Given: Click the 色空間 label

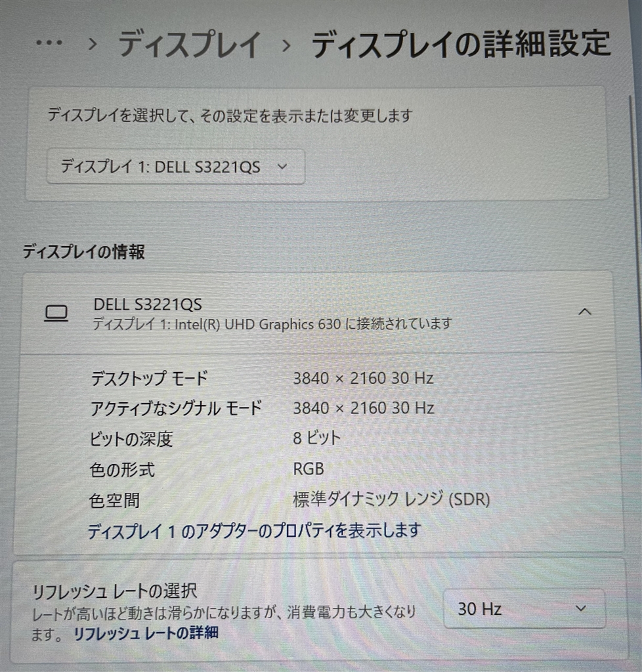Looking at the screenshot, I should tap(114, 500).
